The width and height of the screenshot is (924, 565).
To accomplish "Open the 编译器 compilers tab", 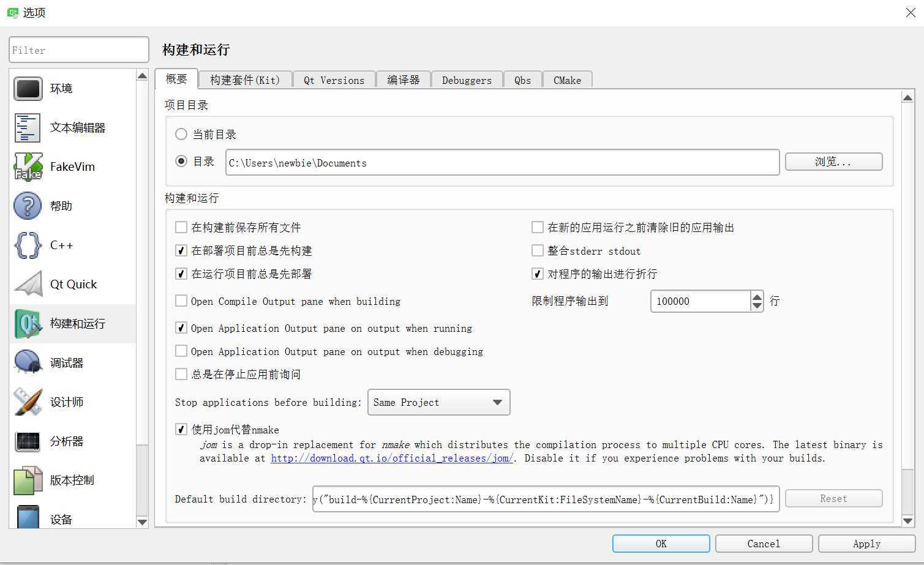I will [x=404, y=80].
